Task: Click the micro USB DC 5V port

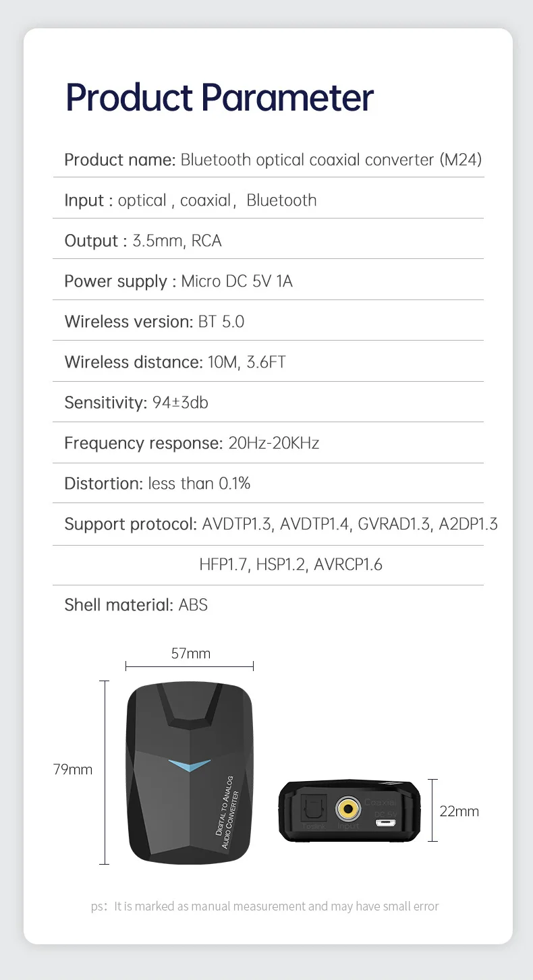Action: (386, 822)
